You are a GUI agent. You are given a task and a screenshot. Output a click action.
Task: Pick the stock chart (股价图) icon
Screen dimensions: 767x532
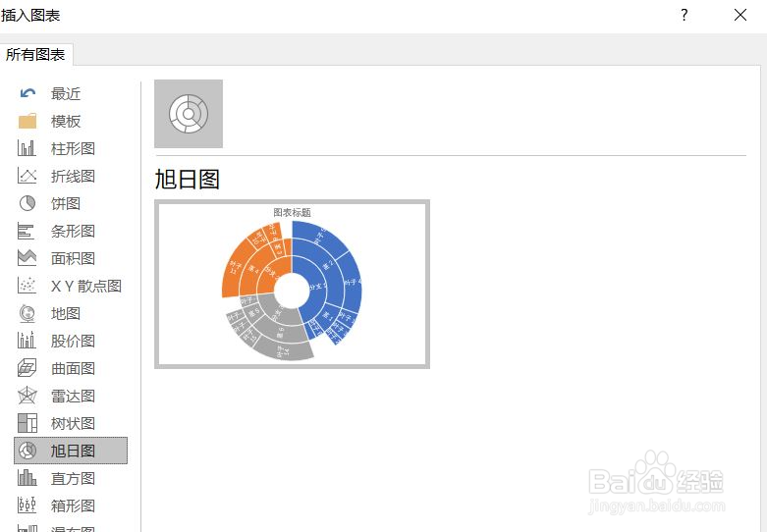click(x=27, y=341)
